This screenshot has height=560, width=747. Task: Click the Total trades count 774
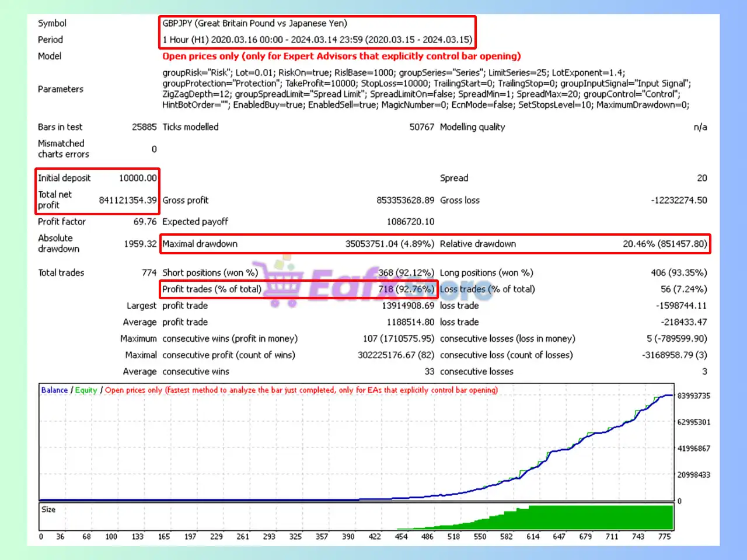149,272
